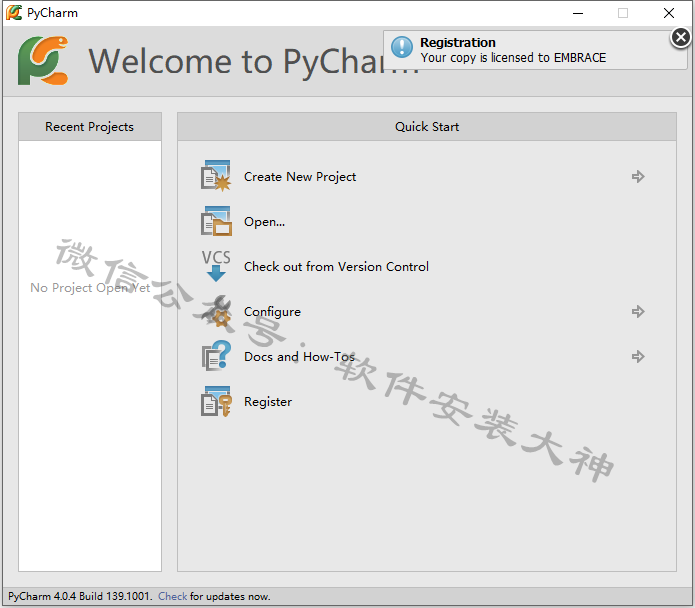Click the PyCharm logo in welcome header
The height and width of the screenshot is (608, 695).
click(x=43, y=61)
